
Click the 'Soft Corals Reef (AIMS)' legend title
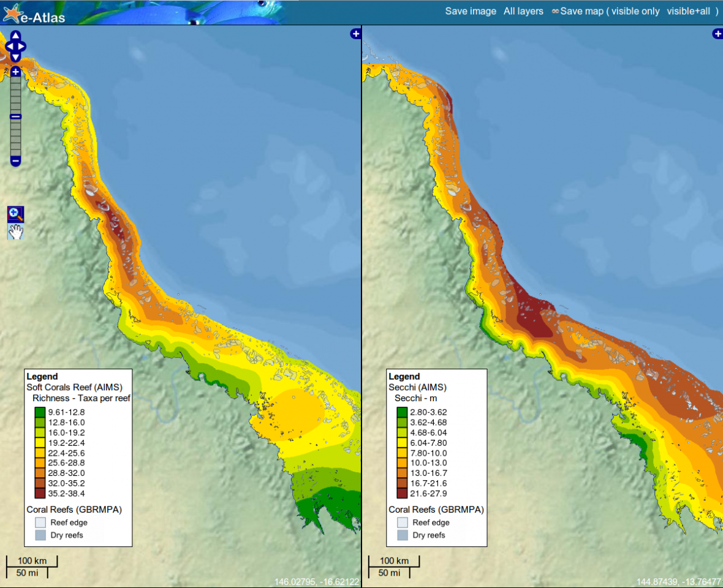click(74, 387)
